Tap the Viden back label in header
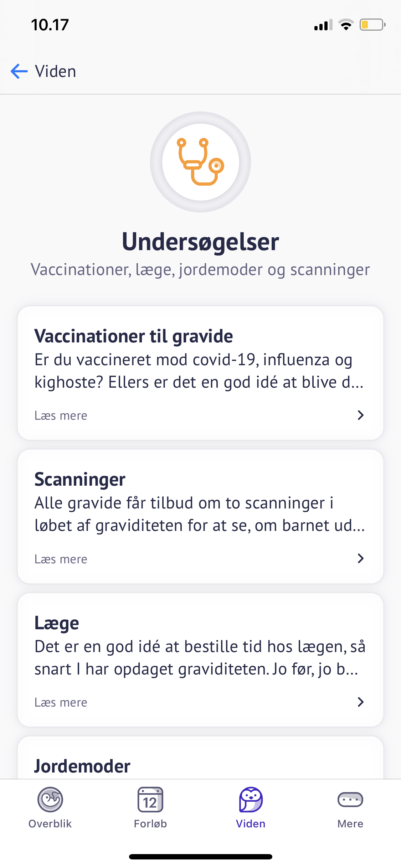 (56, 71)
